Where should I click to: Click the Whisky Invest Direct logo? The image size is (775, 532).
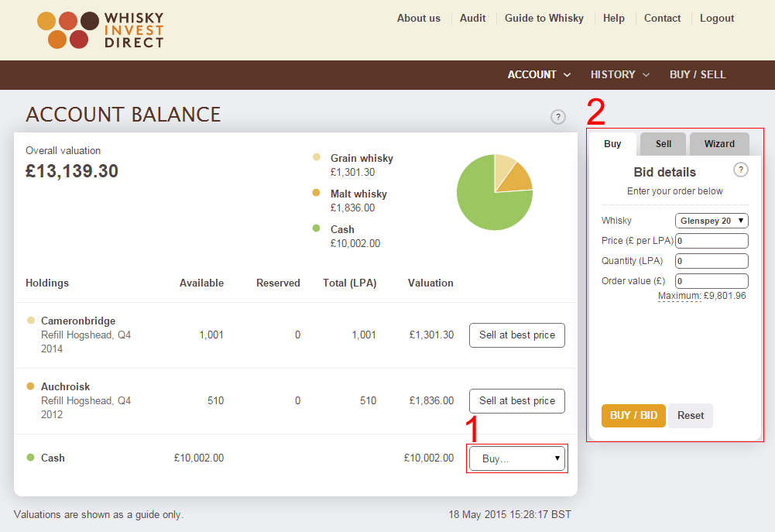click(x=101, y=30)
